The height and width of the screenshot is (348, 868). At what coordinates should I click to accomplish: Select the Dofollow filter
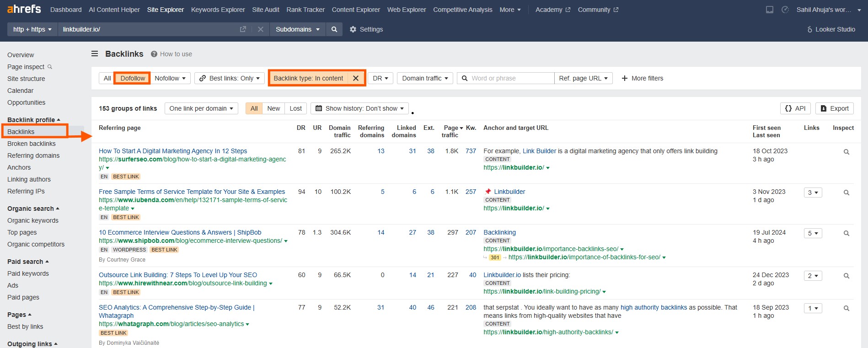(x=133, y=78)
